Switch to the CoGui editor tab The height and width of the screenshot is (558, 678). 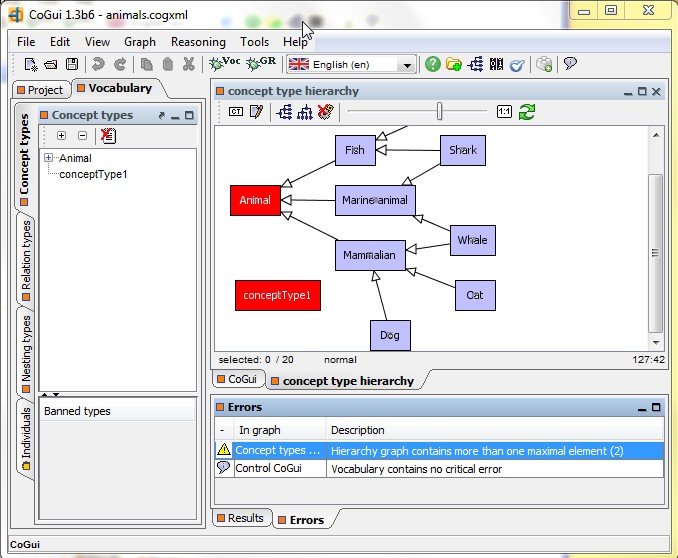pyautogui.click(x=238, y=379)
